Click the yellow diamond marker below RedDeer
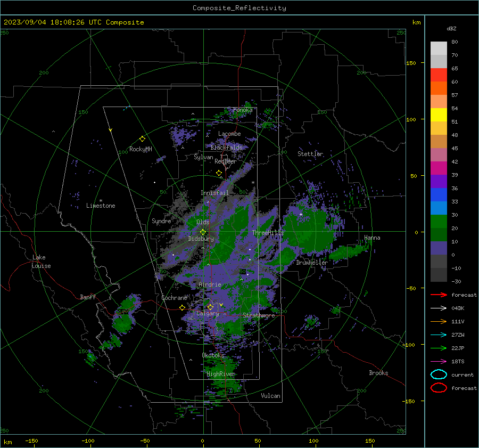This screenshot has height=448, width=479. 219,173
